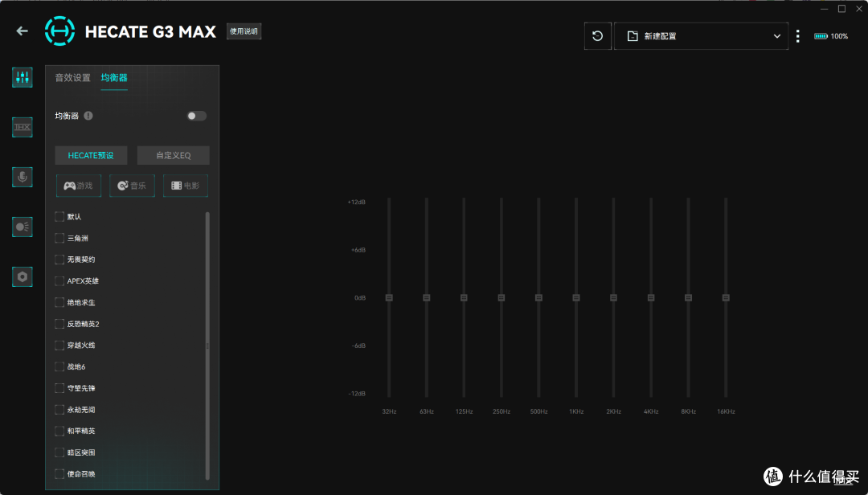This screenshot has height=495, width=868.
Task: Click the 8KHz equalizer slider handle
Action: pyautogui.click(x=688, y=298)
